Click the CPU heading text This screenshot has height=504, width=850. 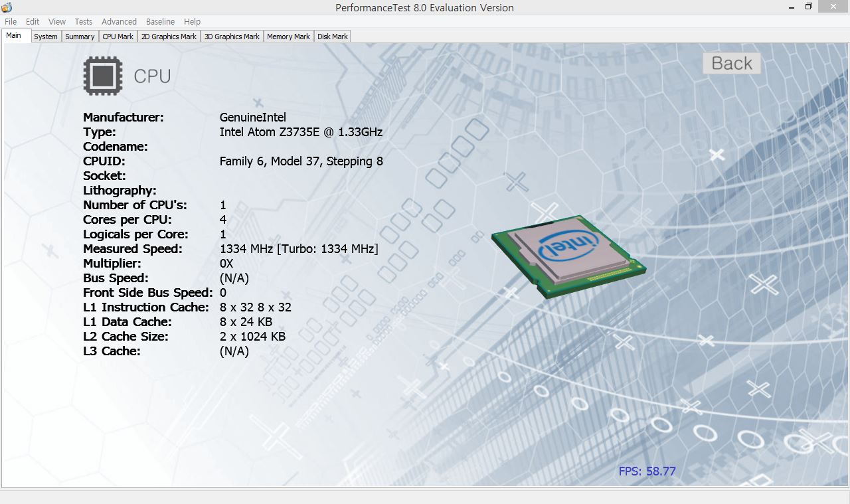click(x=152, y=76)
